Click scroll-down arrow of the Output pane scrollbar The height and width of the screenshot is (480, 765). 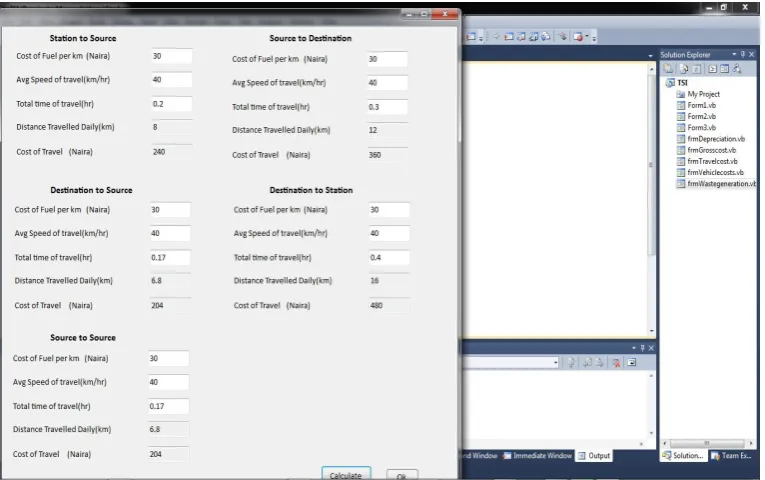point(651,433)
